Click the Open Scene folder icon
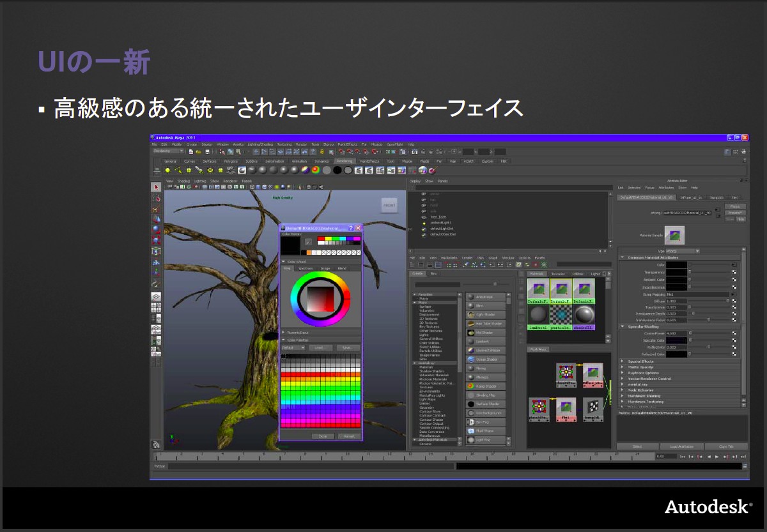The image size is (767, 532). 199,151
